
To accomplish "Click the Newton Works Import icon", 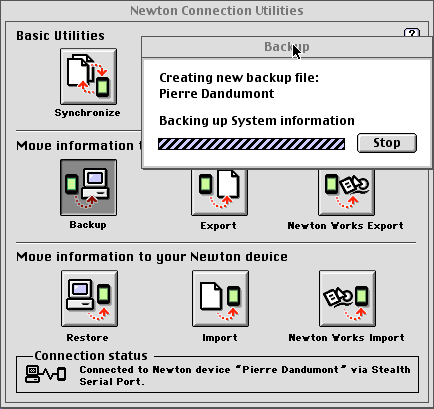I will click(x=347, y=299).
